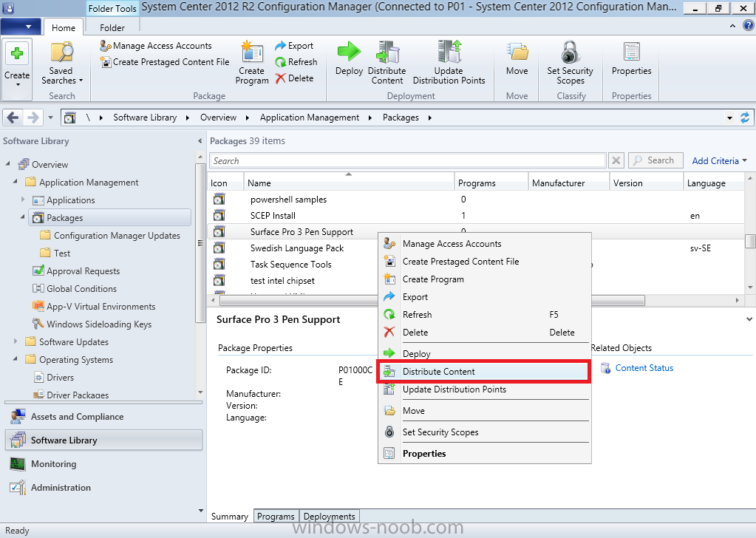Screen dimensions: 756x538
Task: Choose Update Distribution Points in context menu
Action: coord(484,389)
